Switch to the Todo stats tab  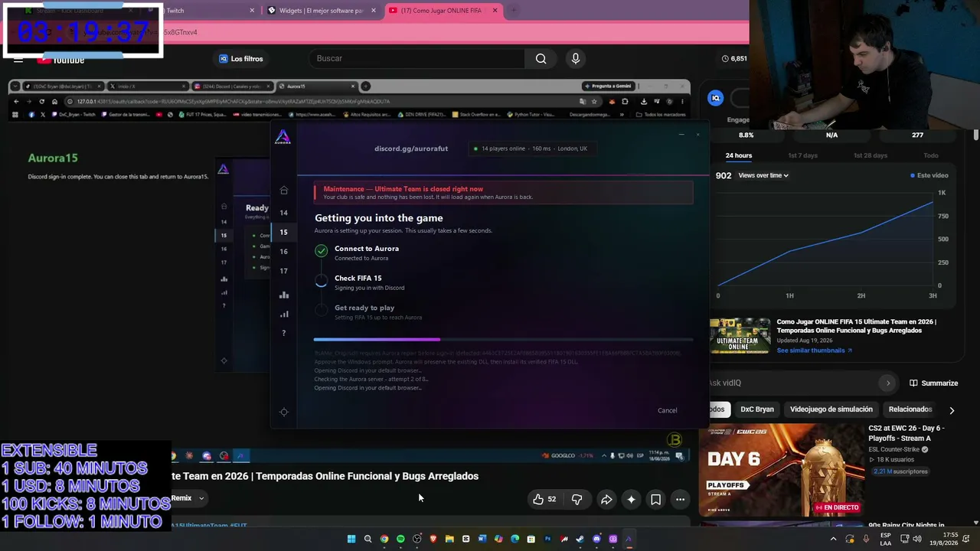(x=931, y=155)
